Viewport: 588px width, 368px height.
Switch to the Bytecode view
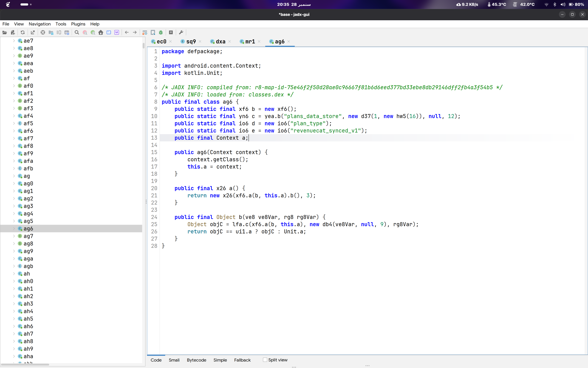pyautogui.click(x=196, y=360)
